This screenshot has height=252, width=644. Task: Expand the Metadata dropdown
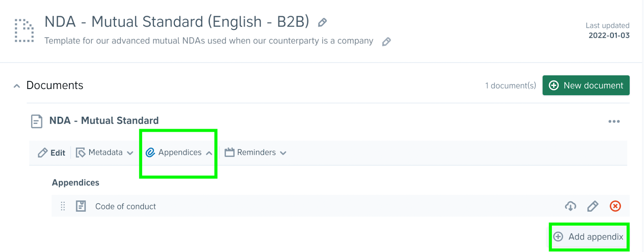105,153
